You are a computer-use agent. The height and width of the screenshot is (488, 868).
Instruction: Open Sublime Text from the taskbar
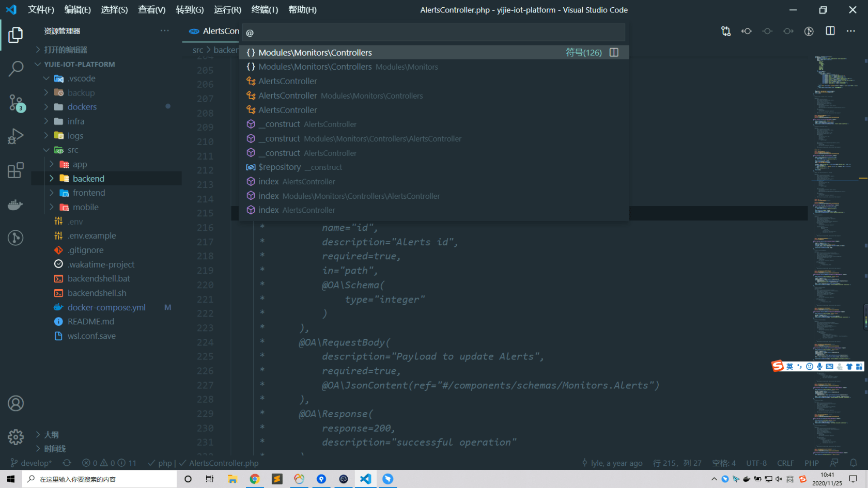pyautogui.click(x=277, y=479)
